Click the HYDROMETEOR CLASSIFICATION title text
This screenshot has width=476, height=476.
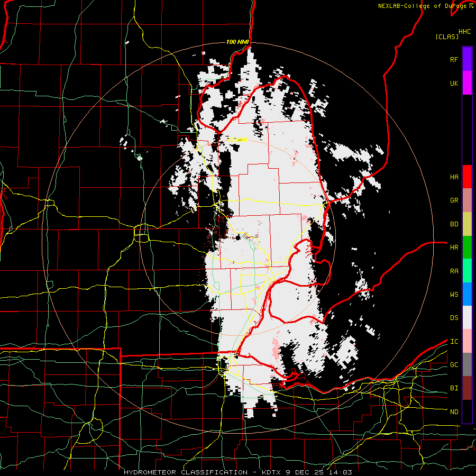186,472
